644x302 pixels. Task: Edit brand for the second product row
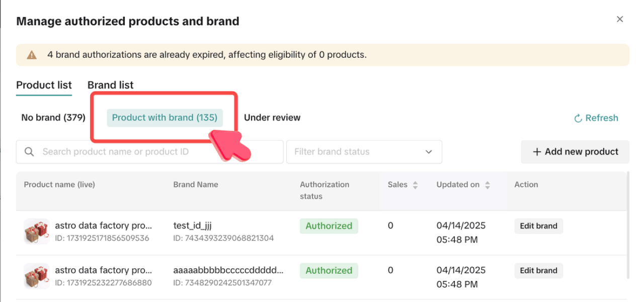point(538,270)
